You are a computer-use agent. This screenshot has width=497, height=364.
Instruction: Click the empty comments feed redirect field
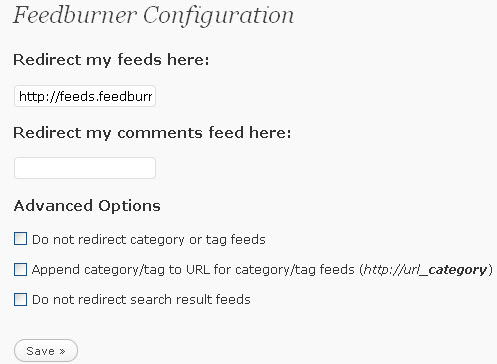pyautogui.click(x=85, y=168)
